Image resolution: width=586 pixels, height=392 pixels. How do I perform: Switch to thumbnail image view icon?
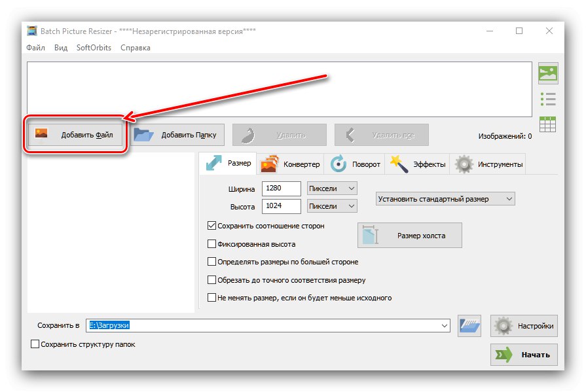pos(548,73)
